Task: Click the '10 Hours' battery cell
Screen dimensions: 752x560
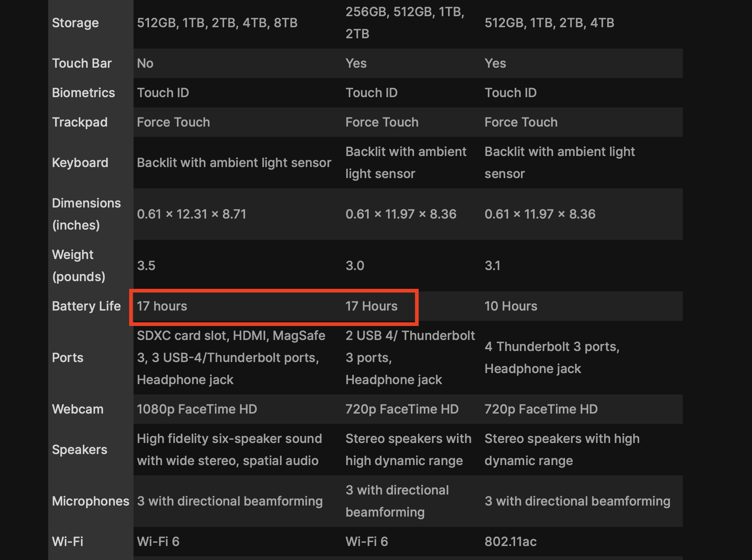Action: pyautogui.click(x=511, y=306)
